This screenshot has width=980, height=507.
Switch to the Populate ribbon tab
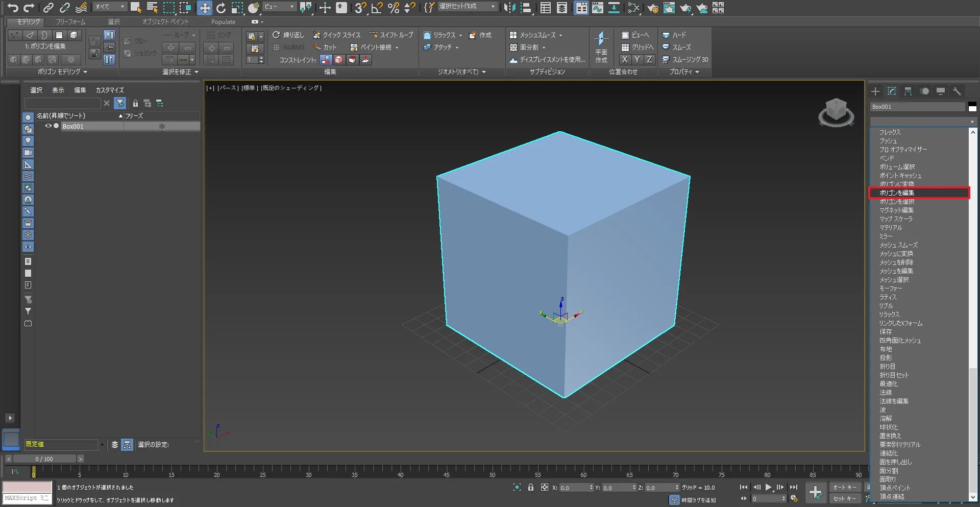tap(223, 22)
